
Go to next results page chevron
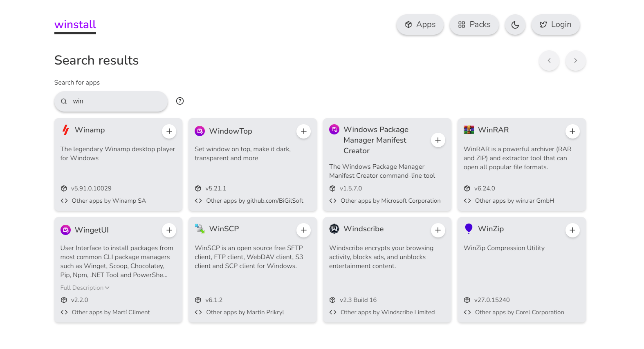click(x=575, y=60)
